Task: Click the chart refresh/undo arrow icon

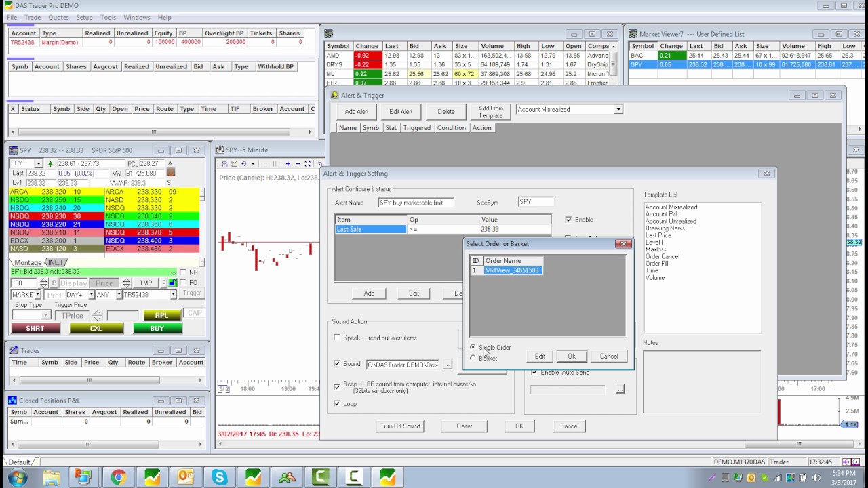Action: [244, 163]
